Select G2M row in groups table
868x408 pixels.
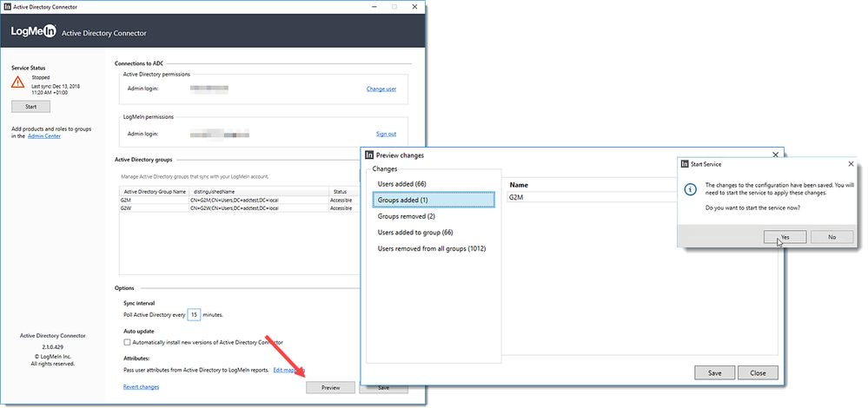239,200
